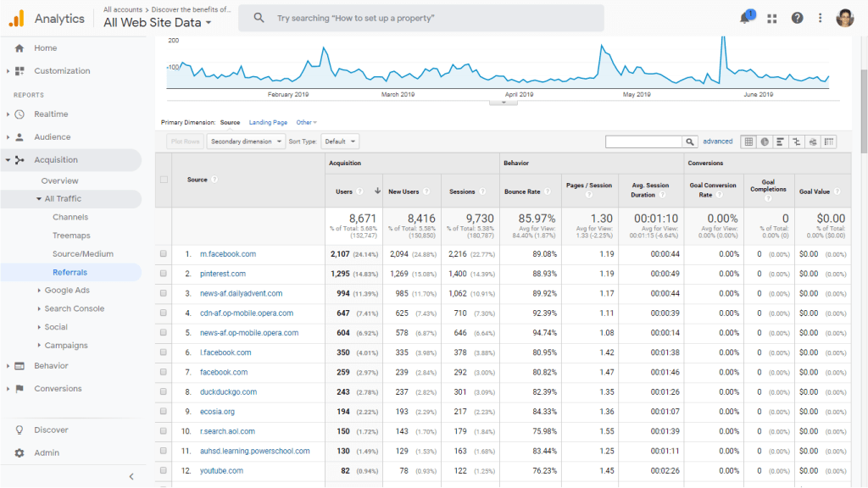
Task: Toggle the select-all rows checkbox
Action: tap(164, 180)
